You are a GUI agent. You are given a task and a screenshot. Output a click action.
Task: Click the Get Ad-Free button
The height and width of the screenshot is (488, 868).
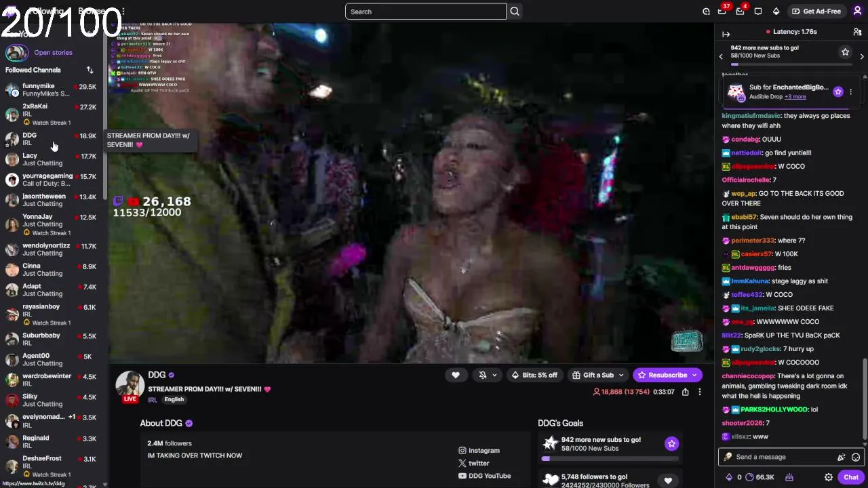816,12
